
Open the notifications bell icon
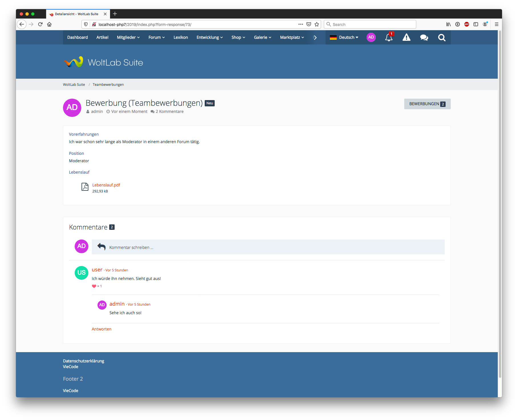pos(389,38)
